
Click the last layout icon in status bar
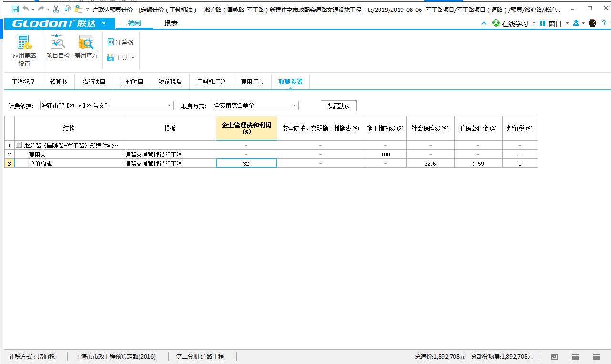click(x=596, y=356)
